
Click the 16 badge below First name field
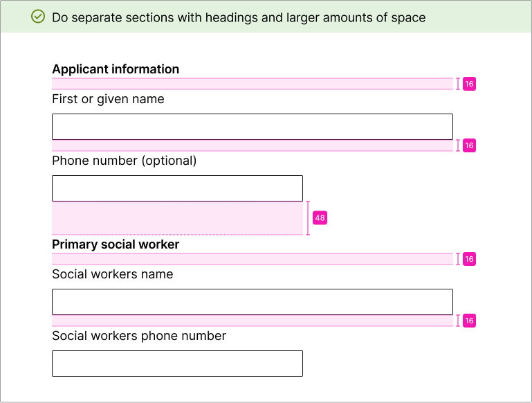(x=469, y=145)
